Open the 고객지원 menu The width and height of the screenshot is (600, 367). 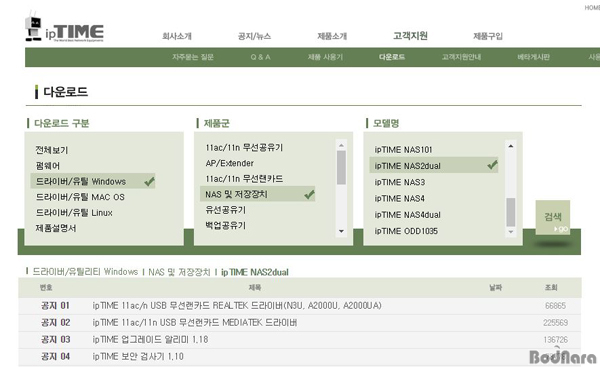(410, 36)
